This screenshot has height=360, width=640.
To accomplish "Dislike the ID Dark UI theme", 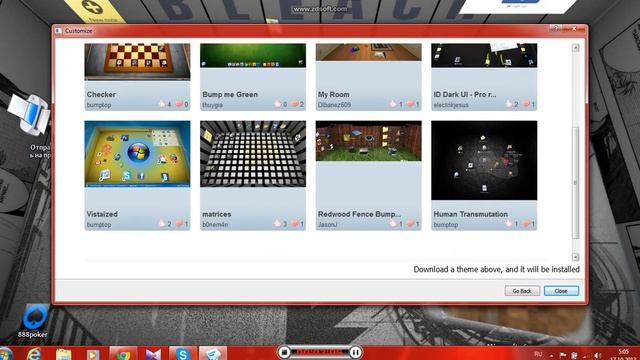I will point(526,104).
